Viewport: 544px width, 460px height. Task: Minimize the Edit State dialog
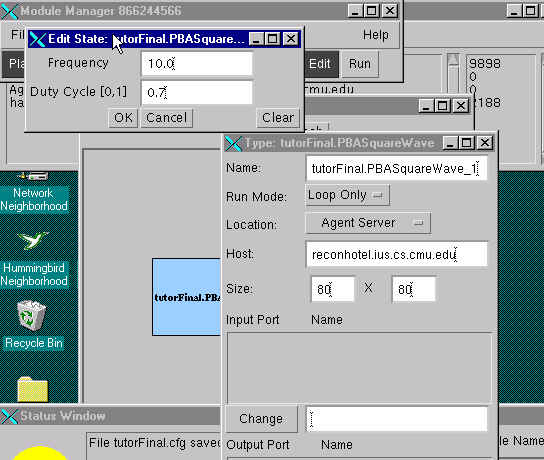pyautogui.click(x=256, y=39)
